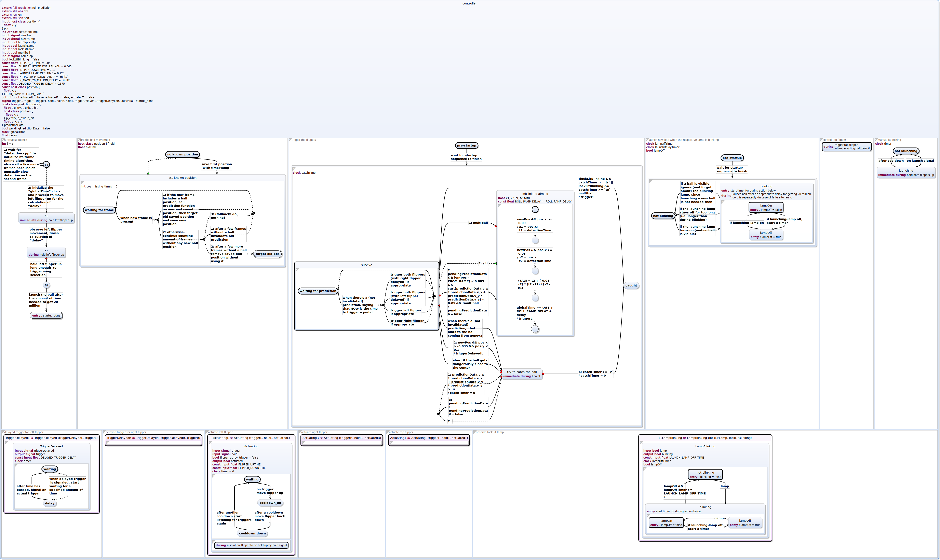Select the s3 state

point(46,285)
